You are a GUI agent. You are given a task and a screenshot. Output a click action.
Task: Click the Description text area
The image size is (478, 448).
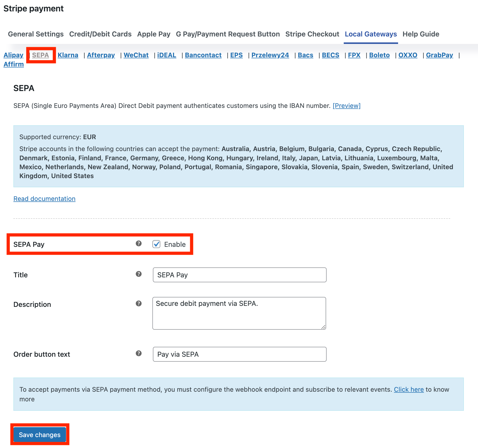click(239, 313)
